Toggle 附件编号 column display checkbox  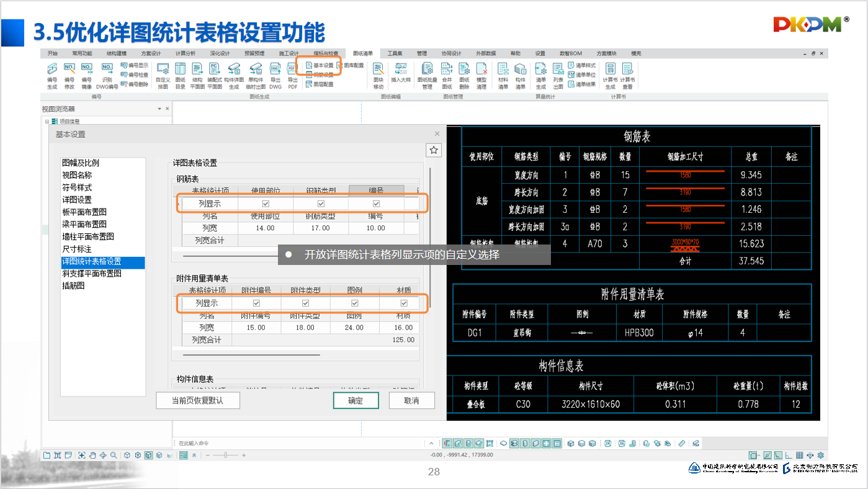point(256,303)
